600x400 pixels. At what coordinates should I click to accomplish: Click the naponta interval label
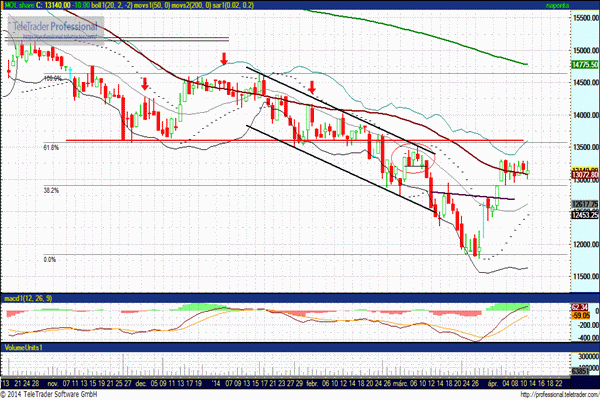coord(557,5)
